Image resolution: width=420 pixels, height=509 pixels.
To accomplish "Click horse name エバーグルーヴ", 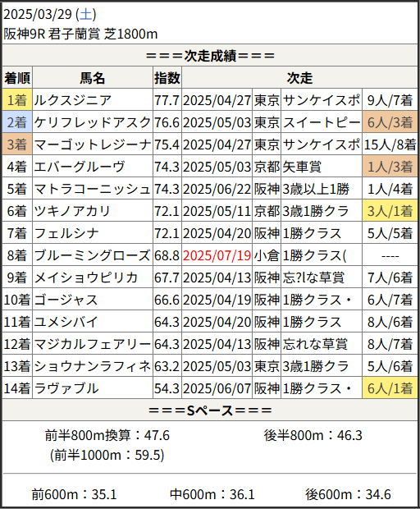I will pyautogui.click(x=79, y=167).
